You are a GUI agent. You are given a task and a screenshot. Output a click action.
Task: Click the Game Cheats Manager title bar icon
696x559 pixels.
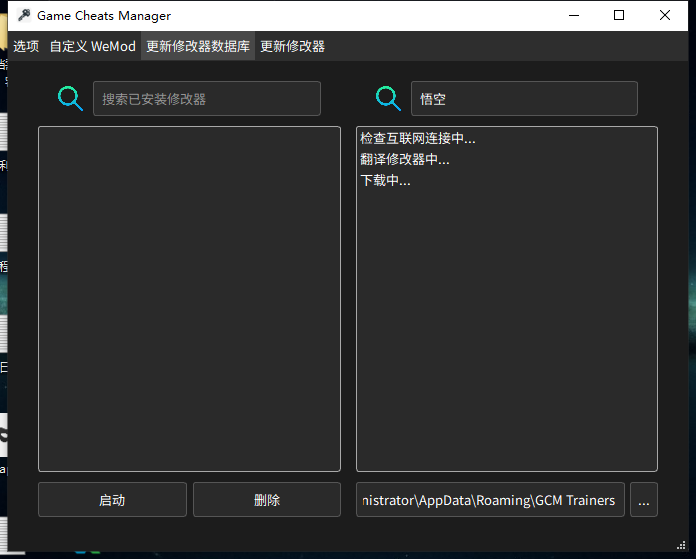pos(23,15)
